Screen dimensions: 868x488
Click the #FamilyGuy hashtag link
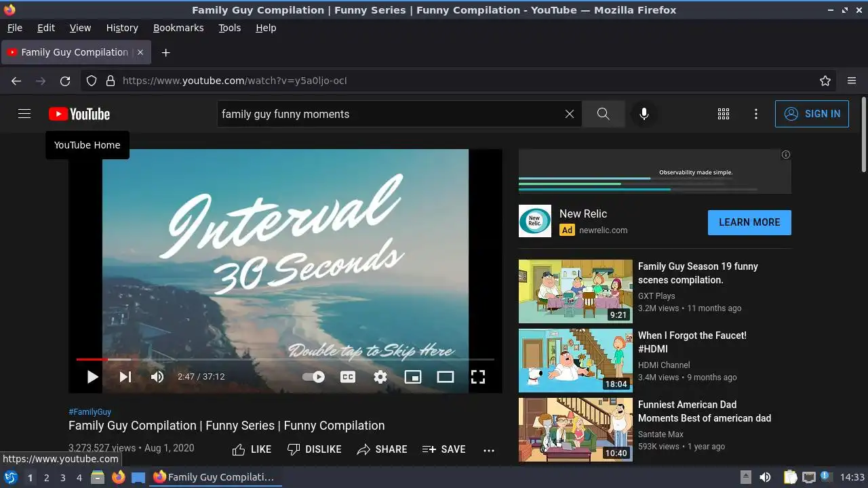point(90,411)
